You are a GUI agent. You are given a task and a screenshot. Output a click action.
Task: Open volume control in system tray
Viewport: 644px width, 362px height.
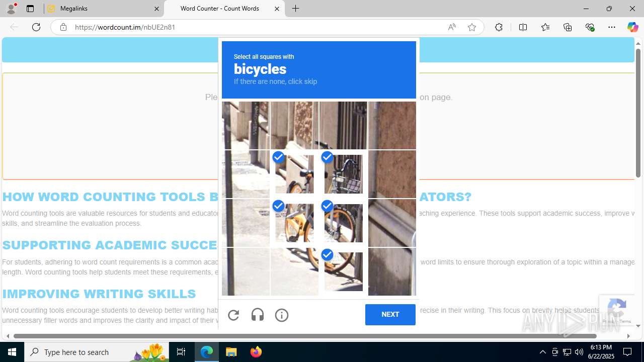tap(579, 352)
